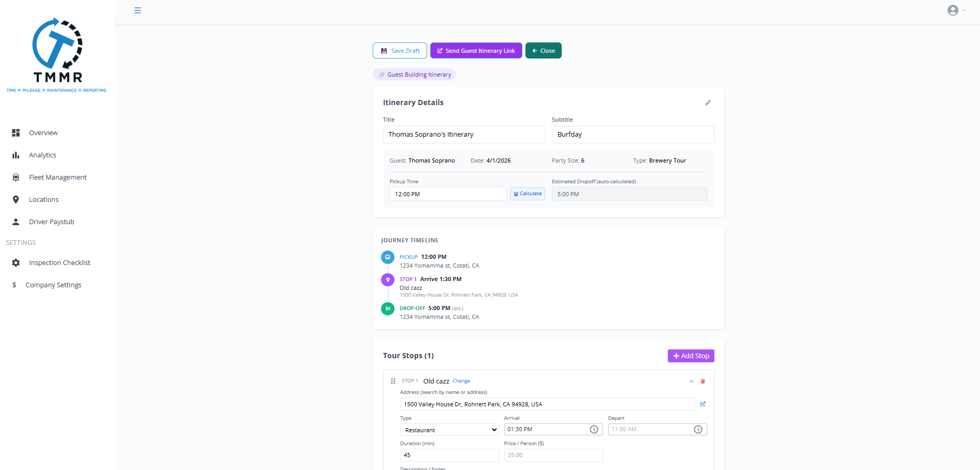
Task: Click the 'Date: 4/1/2026' text
Action: point(491,161)
